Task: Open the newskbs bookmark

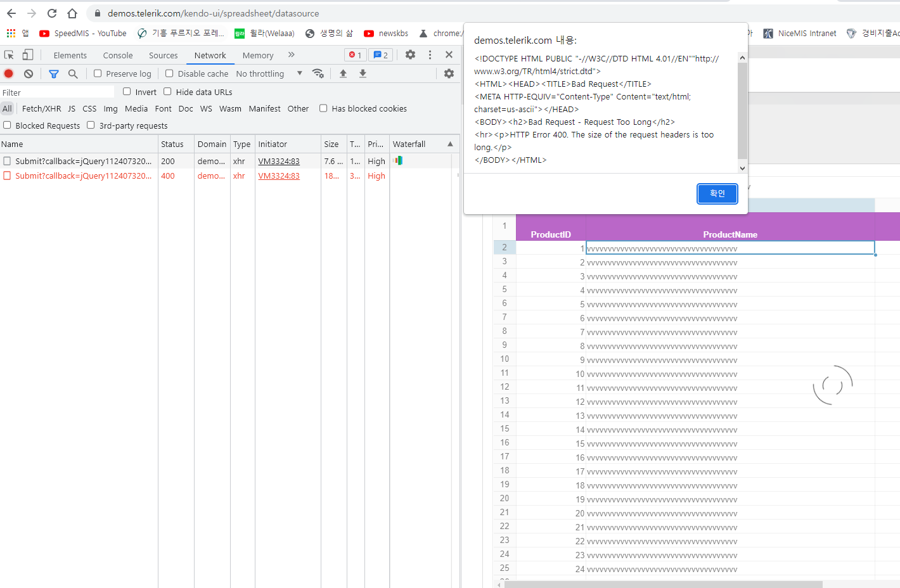Action: tap(386, 34)
